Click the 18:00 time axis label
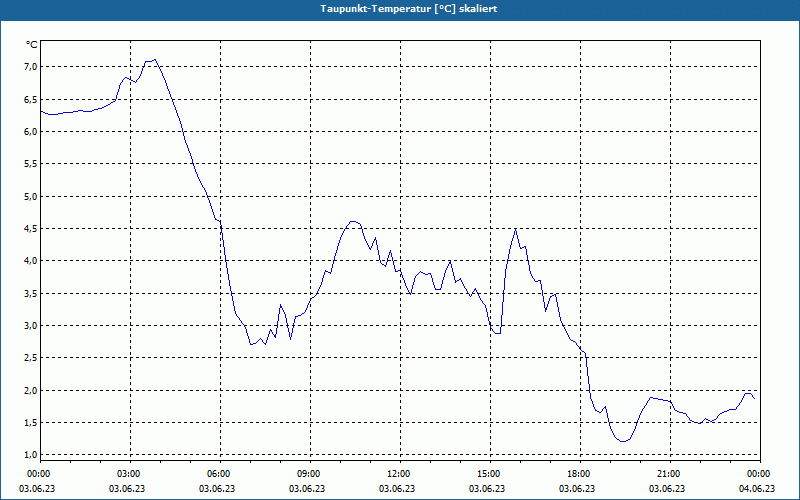800x500 pixels. 578,474
